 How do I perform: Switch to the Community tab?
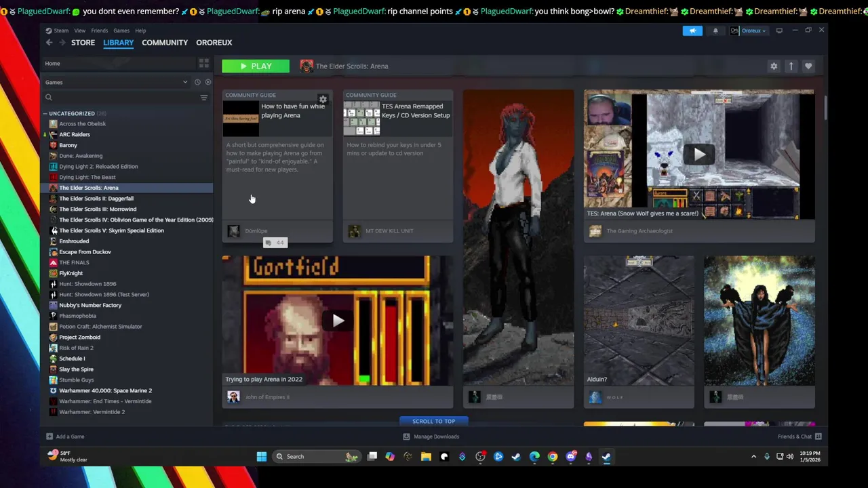(165, 42)
